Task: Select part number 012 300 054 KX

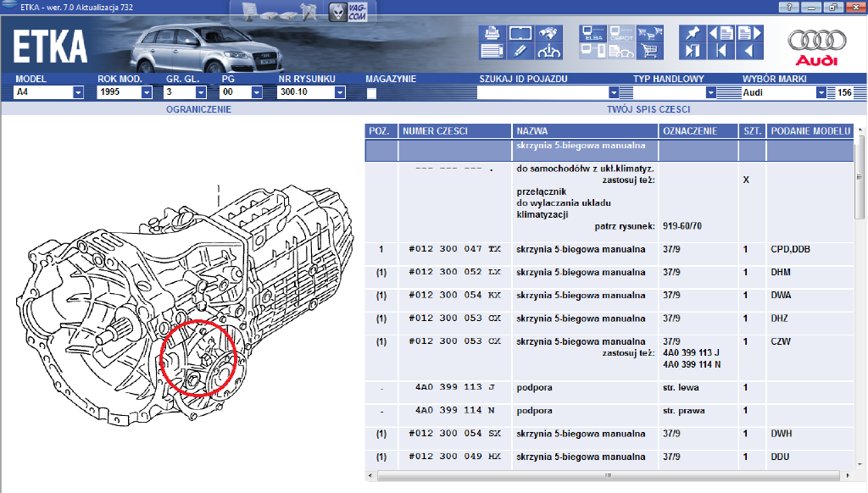Action: [x=454, y=296]
